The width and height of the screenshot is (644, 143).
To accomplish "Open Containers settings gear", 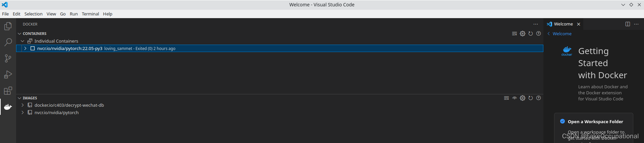I will (x=523, y=34).
